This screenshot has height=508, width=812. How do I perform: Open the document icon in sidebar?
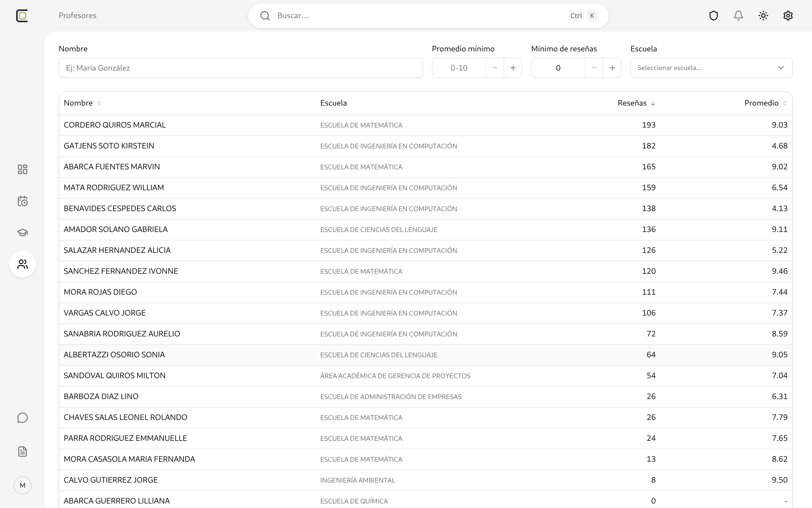pos(23,452)
